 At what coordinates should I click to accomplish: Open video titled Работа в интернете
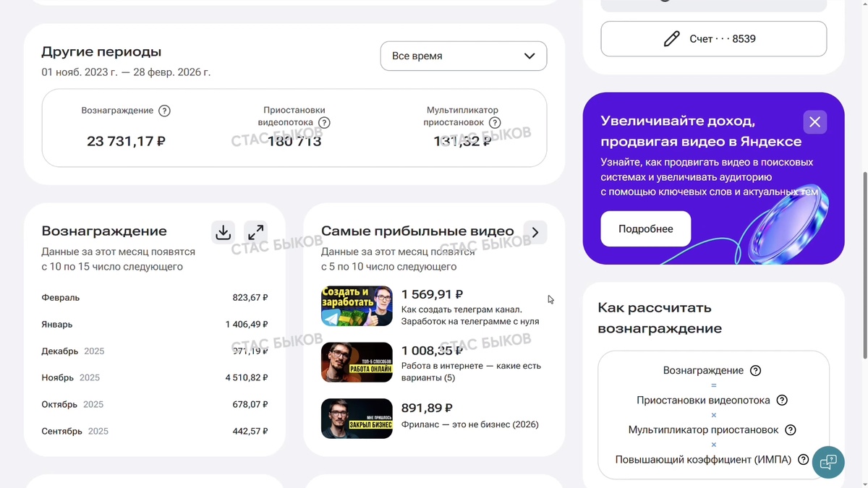tap(357, 361)
